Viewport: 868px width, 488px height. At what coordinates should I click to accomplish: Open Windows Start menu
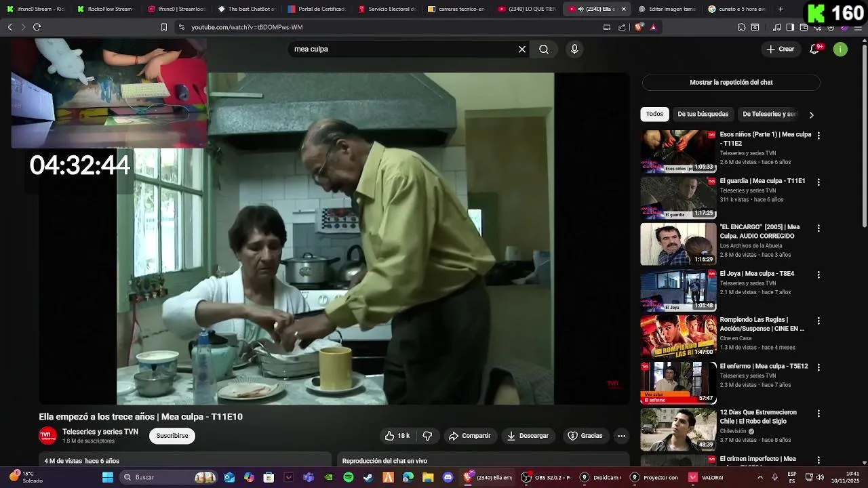(108, 477)
